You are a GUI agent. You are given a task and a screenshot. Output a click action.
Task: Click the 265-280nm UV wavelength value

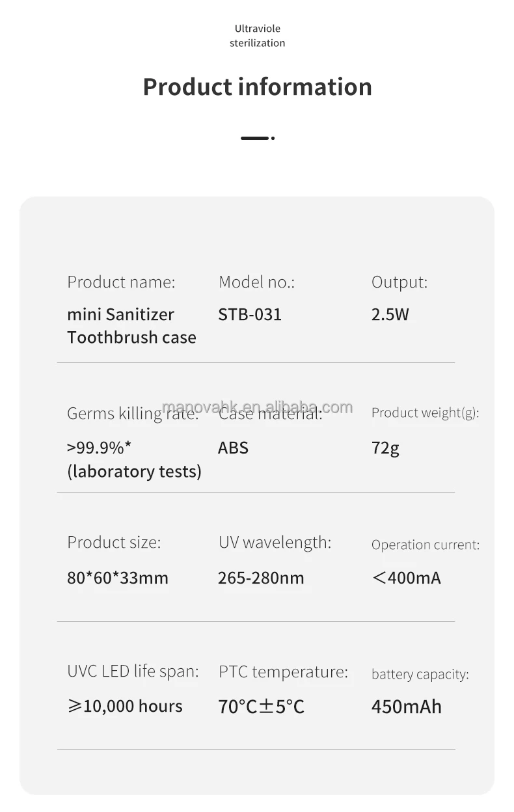(261, 578)
